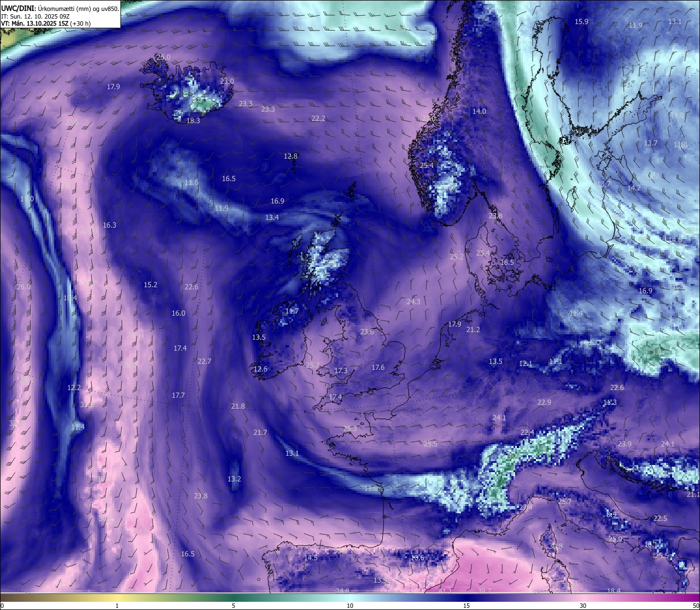
Task: Pick the yellow colorbar segment near 1
Action: [117, 597]
